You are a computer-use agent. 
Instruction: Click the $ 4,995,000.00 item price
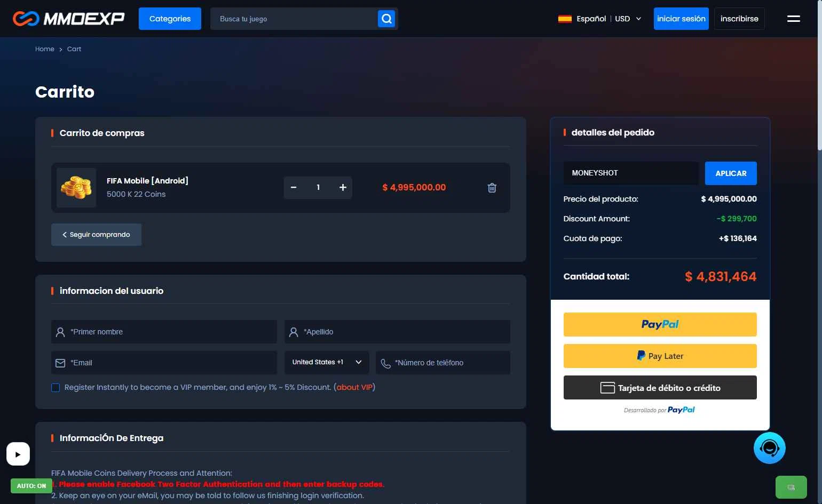tap(414, 188)
